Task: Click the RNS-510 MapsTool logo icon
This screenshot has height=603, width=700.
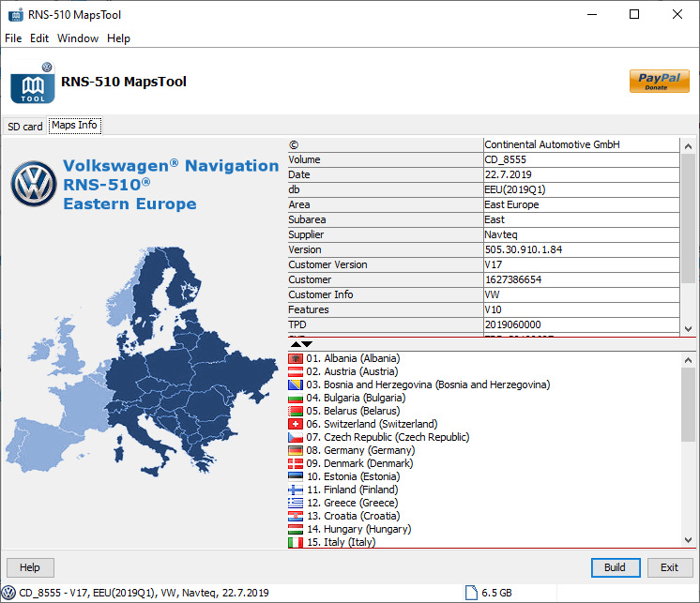Action: (33, 83)
